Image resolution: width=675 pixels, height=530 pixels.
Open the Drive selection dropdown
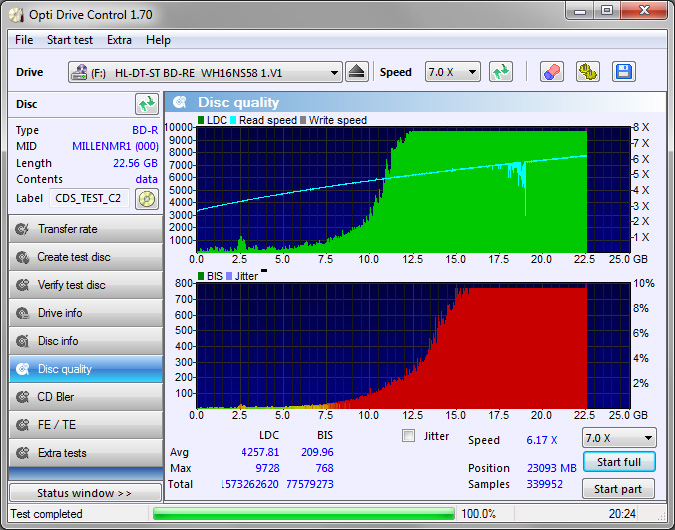tap(205, 72)
